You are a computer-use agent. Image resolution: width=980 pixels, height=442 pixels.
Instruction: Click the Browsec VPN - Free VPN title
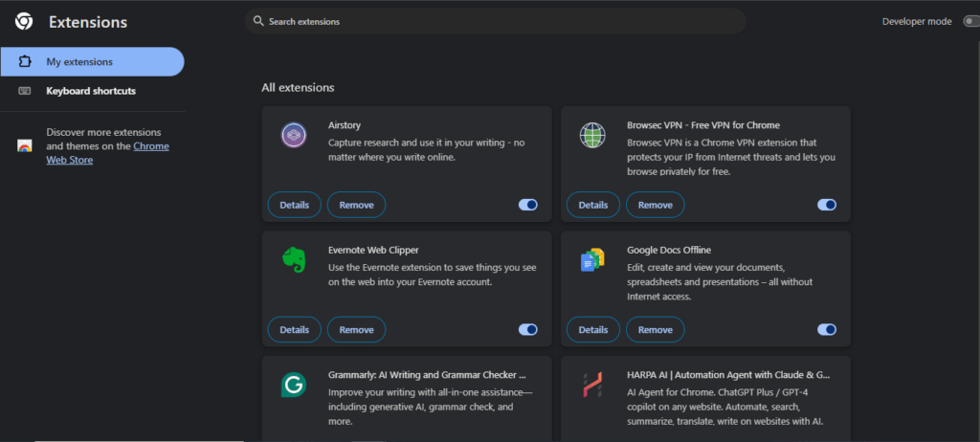click(x=703, y=125)
